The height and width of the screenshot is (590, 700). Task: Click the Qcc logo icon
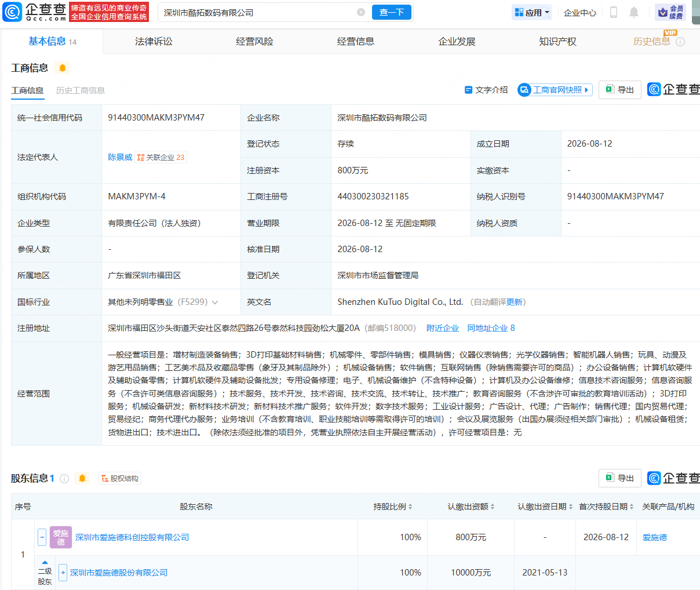click(x=12, y=12)
